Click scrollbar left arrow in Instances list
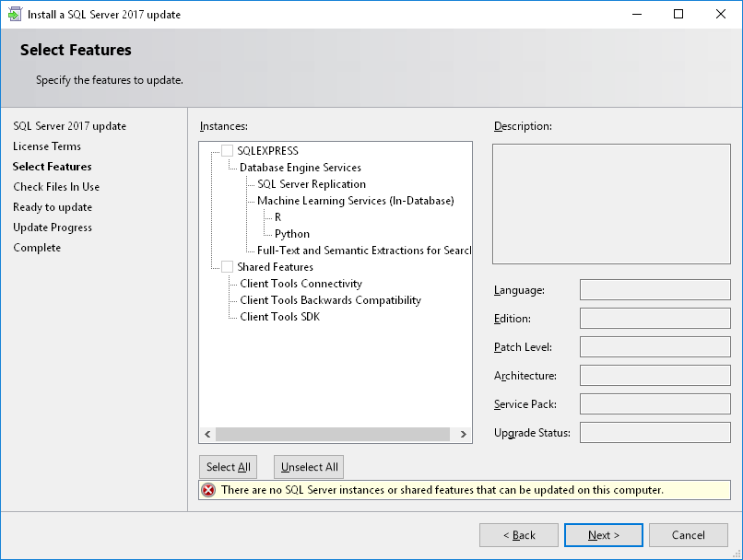Viewport: 743px width, 560px height. tap(207, 434)
